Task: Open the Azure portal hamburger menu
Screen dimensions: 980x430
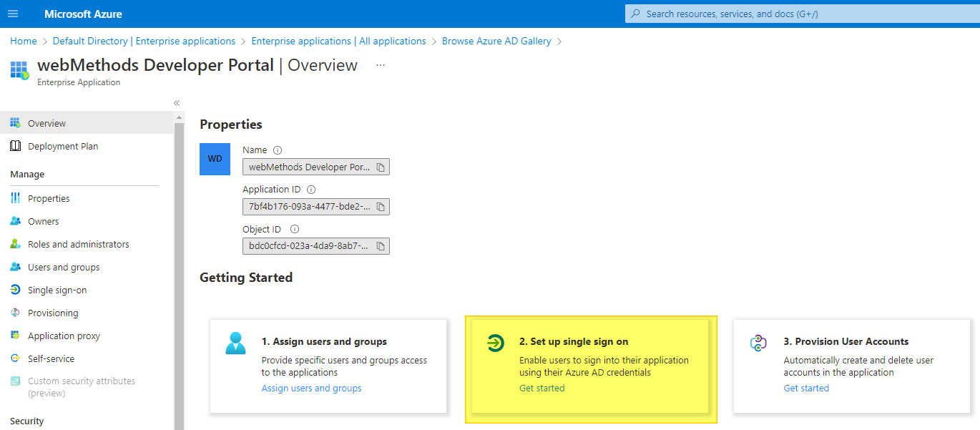Action: [13, 14]
